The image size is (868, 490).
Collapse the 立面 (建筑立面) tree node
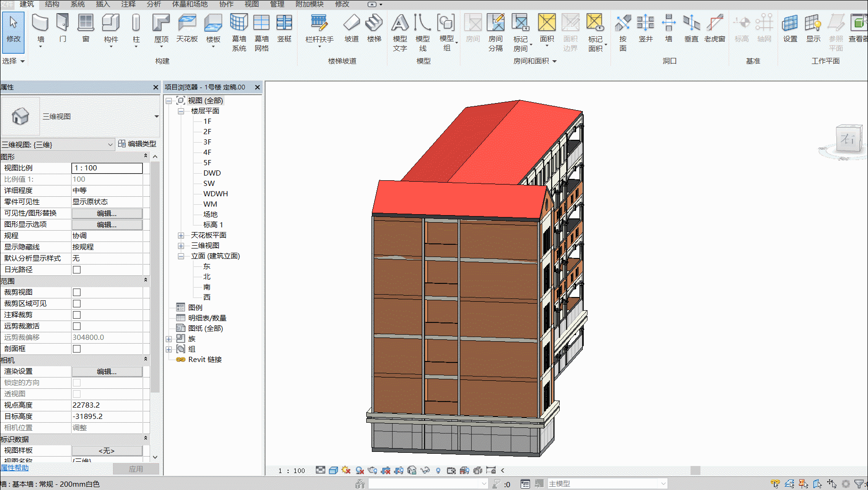(181, 256)
